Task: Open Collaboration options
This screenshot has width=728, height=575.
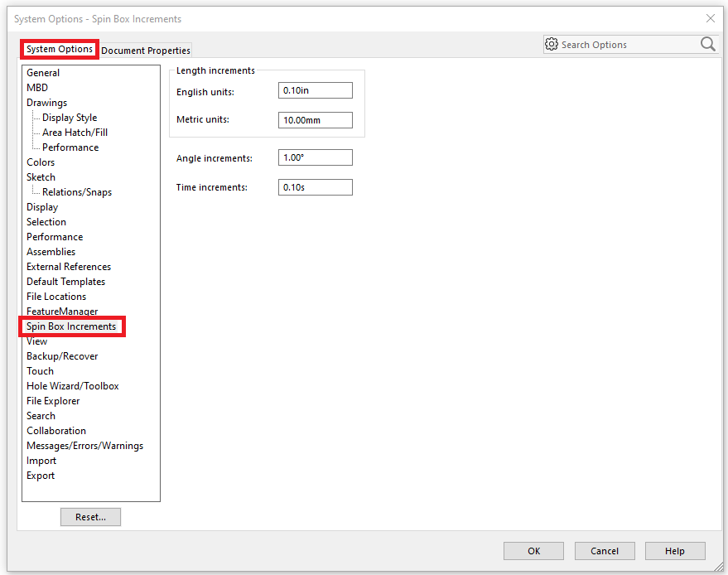Action: (x=56, y=431)
